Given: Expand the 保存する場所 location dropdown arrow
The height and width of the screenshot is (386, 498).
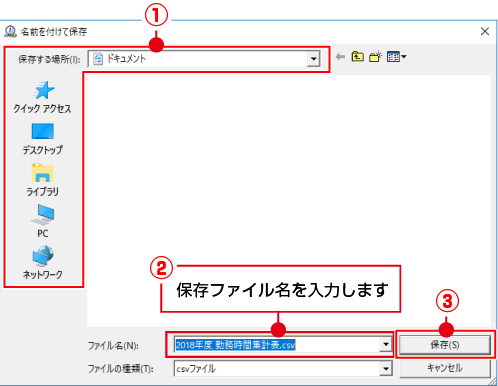Looking at the screenshot, I should (x=313, y=59).
